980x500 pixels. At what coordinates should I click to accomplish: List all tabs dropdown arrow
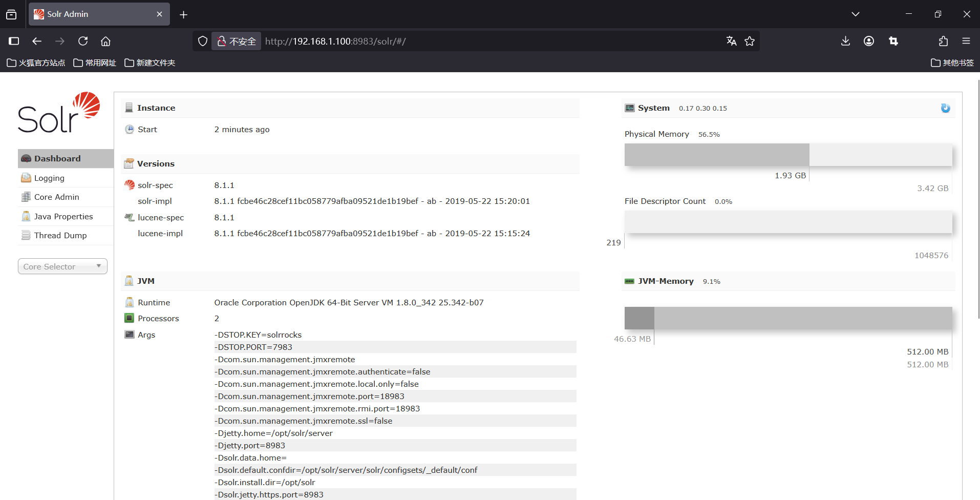pyautogui.click(x=856, y=14)
